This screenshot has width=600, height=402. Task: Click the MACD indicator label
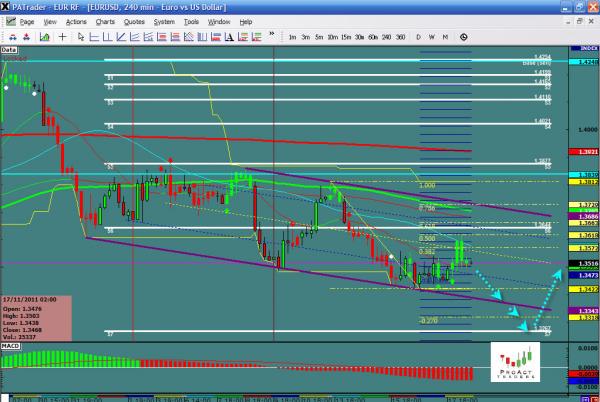click(x=12, y=347)
